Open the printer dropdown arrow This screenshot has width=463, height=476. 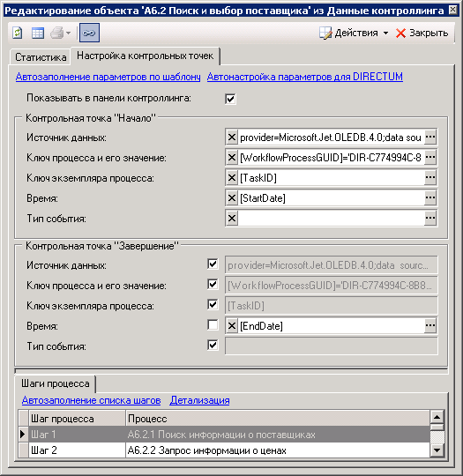[x=69, y=33]
